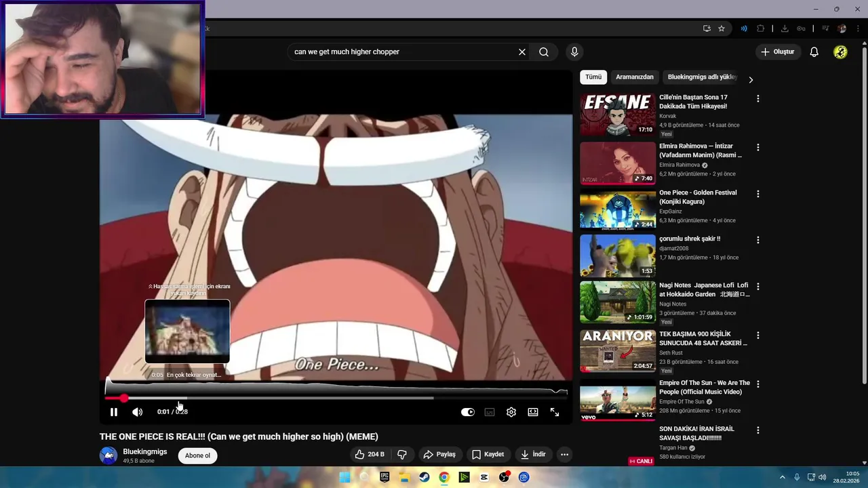
Task: Open the Oluştur create button
Action: [778, 52]
